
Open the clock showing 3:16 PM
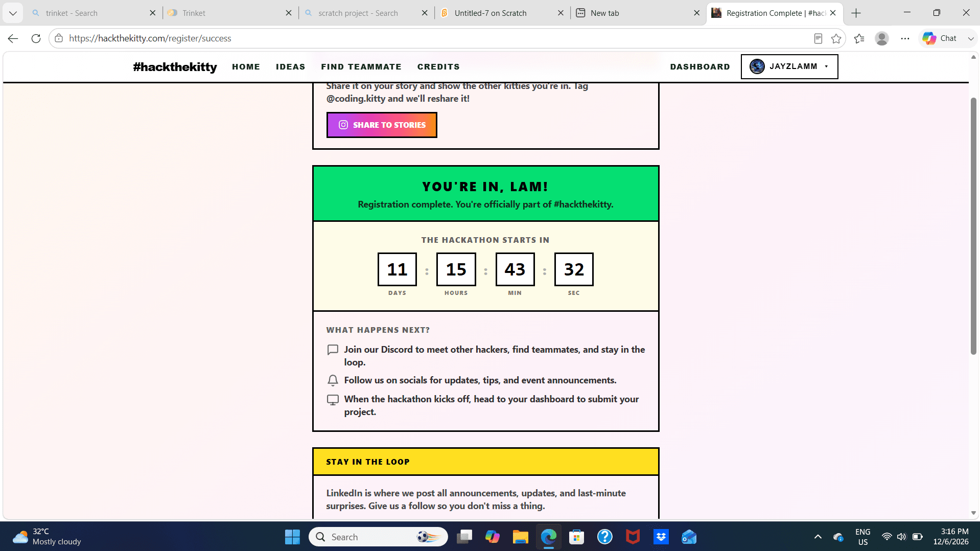[x=951, y=537]
